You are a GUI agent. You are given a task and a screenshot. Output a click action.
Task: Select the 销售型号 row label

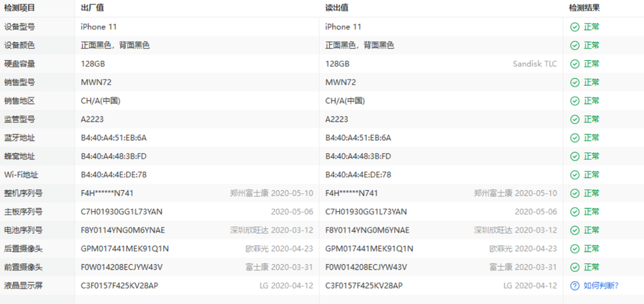[x=19, y=82]
